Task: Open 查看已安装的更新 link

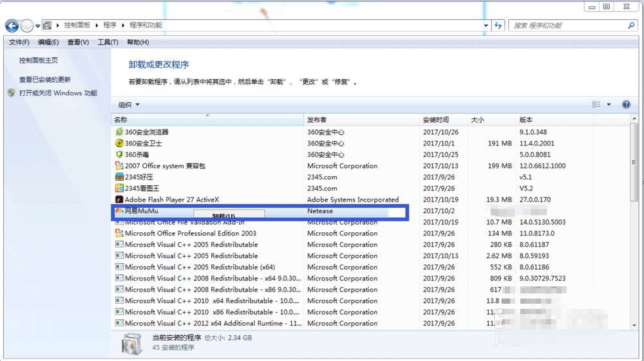Action: point(45,80)
